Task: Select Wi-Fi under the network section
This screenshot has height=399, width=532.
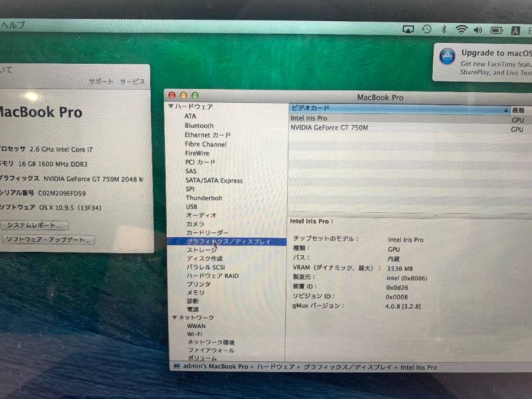Action: [x=194, y=334]
